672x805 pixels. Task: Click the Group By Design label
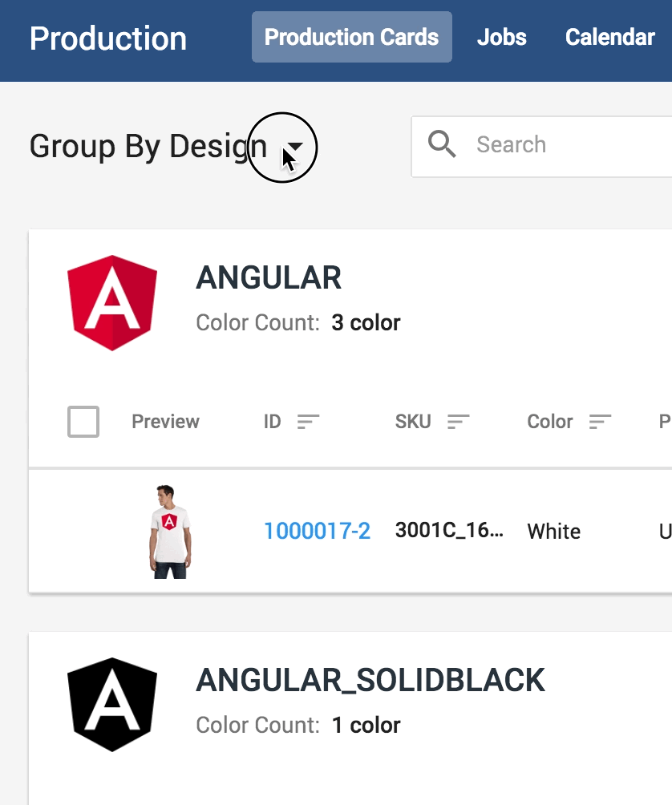coord(148,147)
